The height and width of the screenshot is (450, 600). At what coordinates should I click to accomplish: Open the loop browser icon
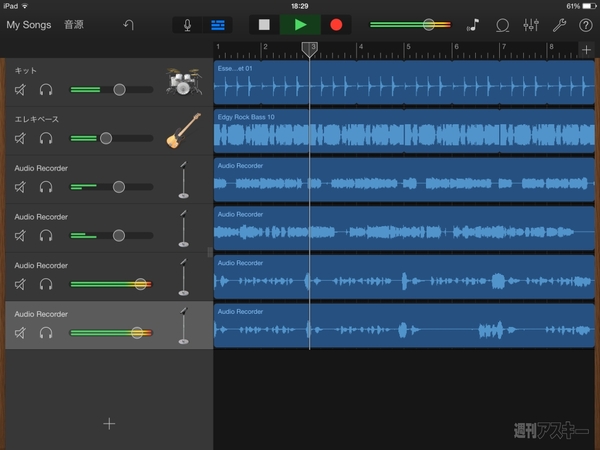tap(503, 24)
